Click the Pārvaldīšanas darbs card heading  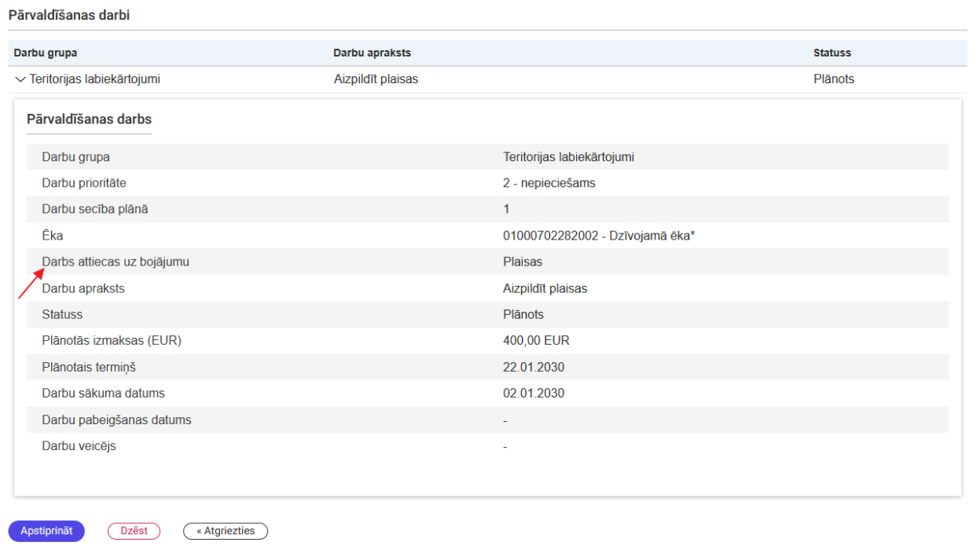coord(89,119)
